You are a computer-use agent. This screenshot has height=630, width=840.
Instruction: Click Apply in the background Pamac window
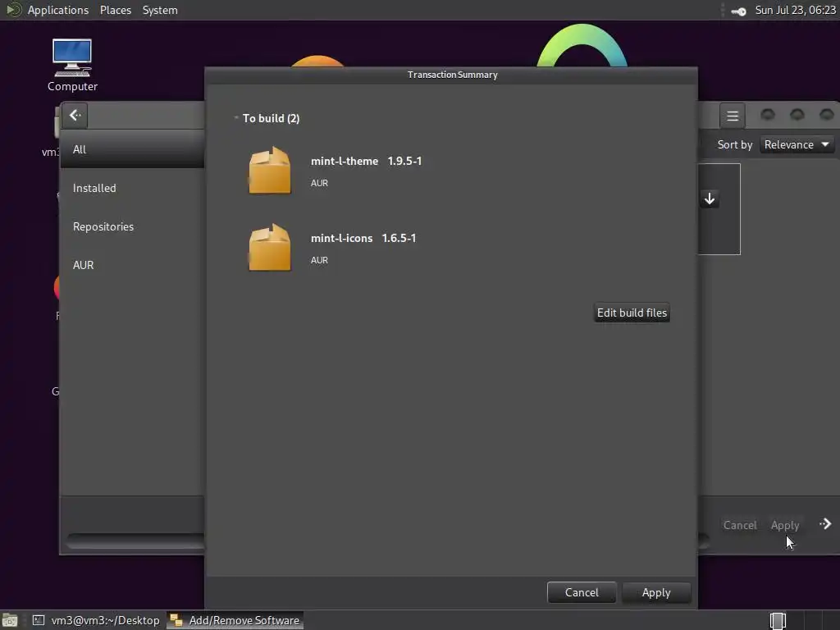pos(785,526)
